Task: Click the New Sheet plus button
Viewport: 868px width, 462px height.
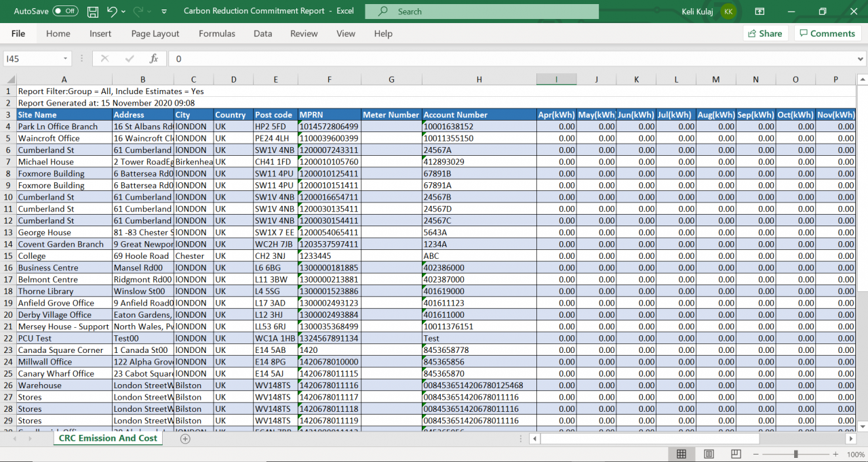Action: [x=184, y=439]
